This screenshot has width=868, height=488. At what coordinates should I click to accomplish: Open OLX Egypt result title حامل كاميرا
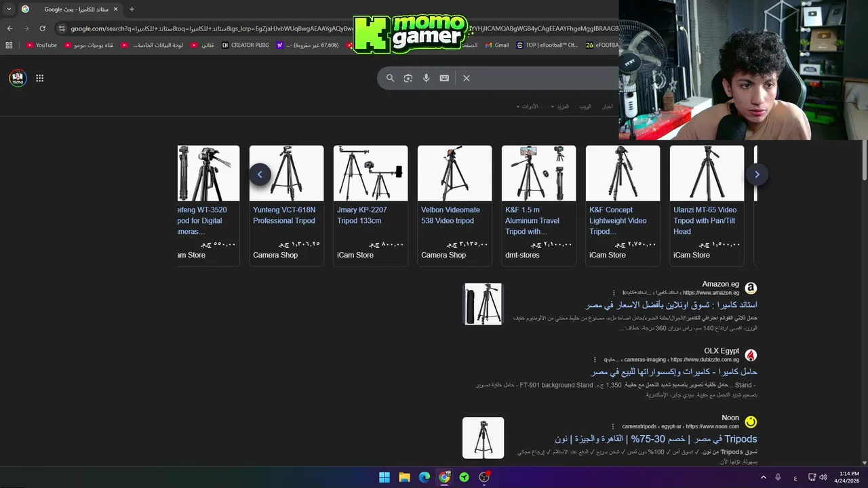pos(674,372)
